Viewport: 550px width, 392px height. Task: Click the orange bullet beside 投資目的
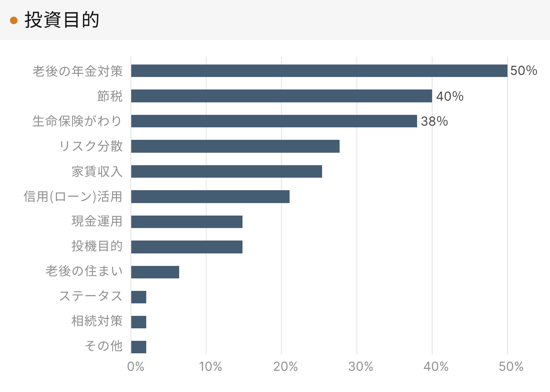13,20
